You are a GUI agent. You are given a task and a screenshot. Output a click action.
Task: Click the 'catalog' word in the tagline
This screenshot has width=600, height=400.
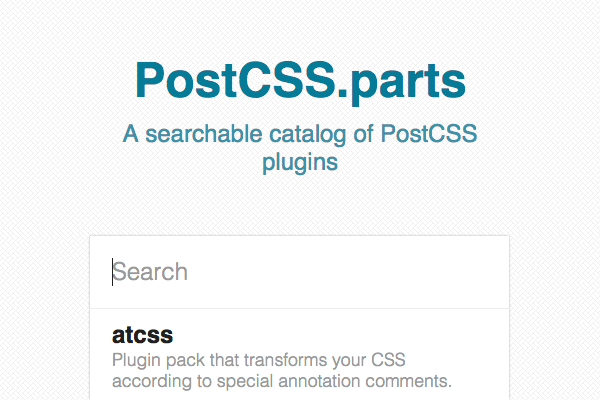[308, 135]
